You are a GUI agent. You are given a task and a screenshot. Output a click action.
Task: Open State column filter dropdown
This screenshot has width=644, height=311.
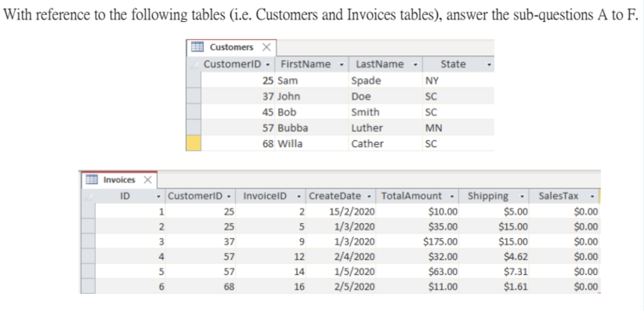click(489, 65)
